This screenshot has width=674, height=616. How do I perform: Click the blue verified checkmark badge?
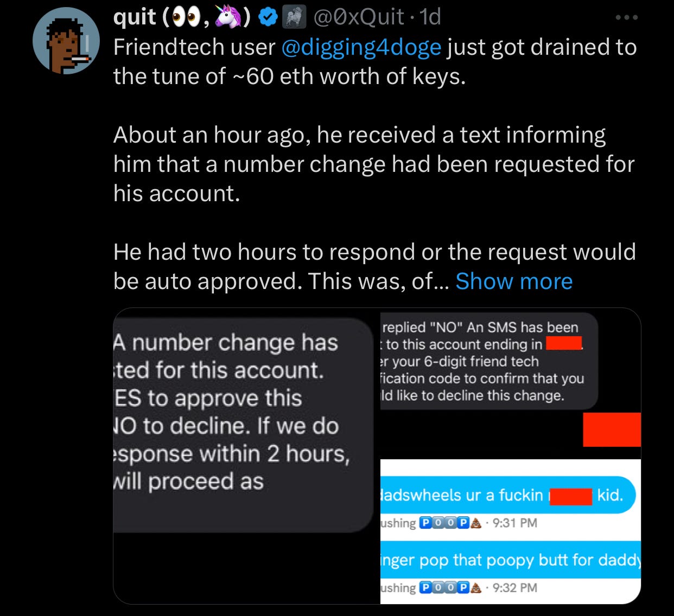tap(267, 18)
